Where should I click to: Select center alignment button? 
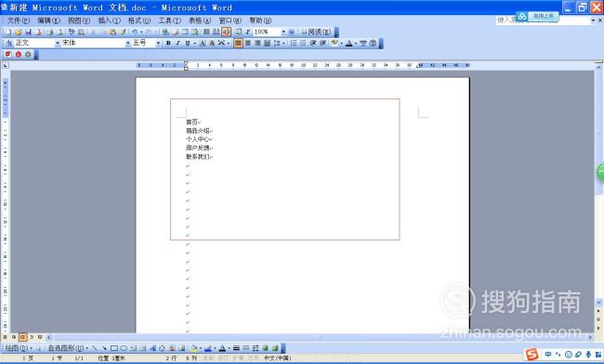pos(248,43)
